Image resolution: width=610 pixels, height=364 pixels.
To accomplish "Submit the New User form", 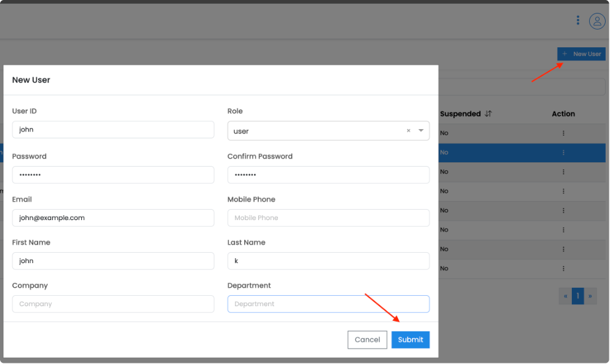I will point(410,339).
